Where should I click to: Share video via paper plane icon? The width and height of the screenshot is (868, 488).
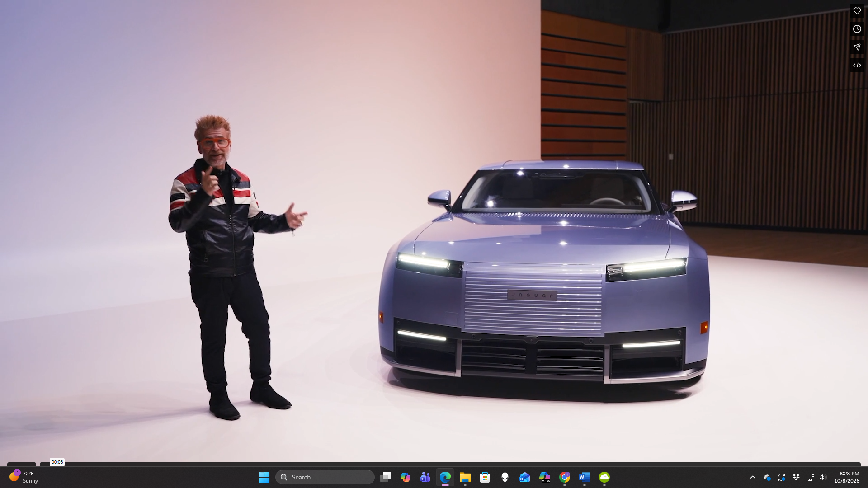click(x=857, y=47)
